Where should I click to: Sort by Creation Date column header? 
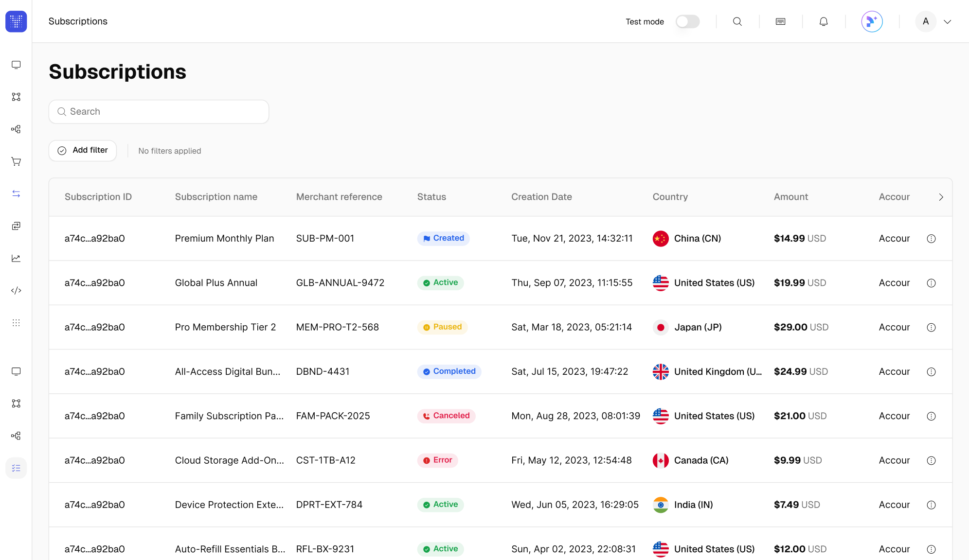[x=541, y=197]
